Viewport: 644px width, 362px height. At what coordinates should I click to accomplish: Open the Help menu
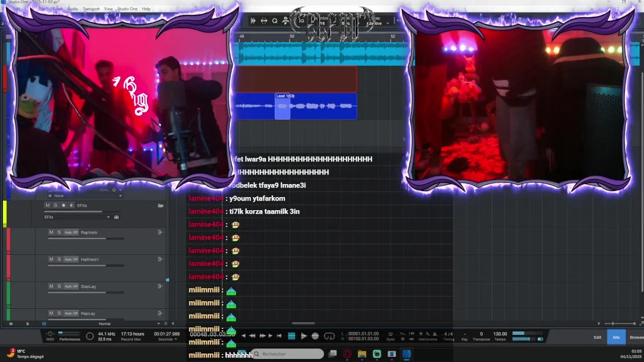[146, 9]
